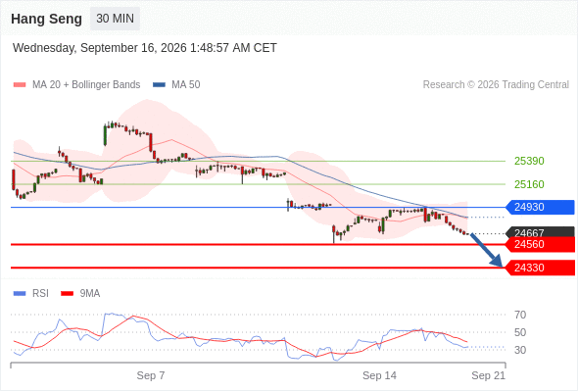Image resolution: width=578 pixels, height=392 pixels.
Task: Click the 24930 blue pivot price tag
Action: click(540, 207)
